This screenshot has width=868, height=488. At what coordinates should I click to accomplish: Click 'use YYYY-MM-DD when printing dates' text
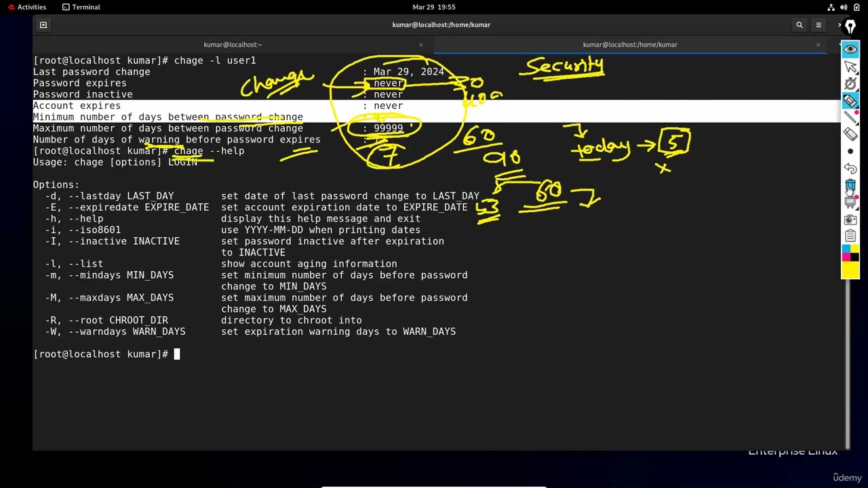pos(320,230)
